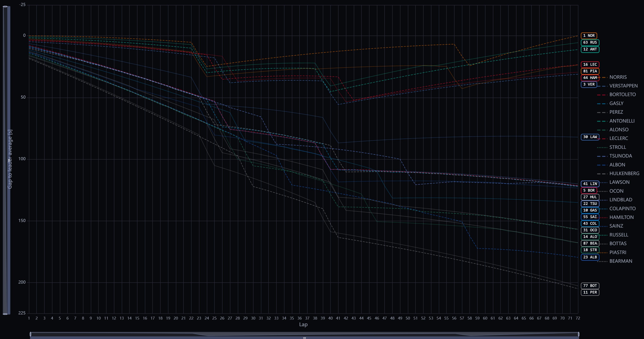Click the 16 LEC driver tag

click(x=590, y=64)
